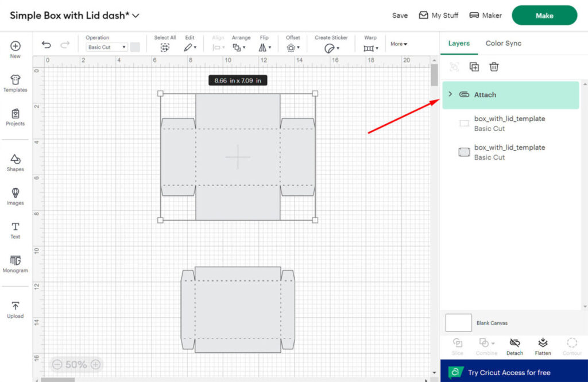Screen dimensions: 588x382
Task: Duplicate the selected layer
Action: click(x=474, y=67)
